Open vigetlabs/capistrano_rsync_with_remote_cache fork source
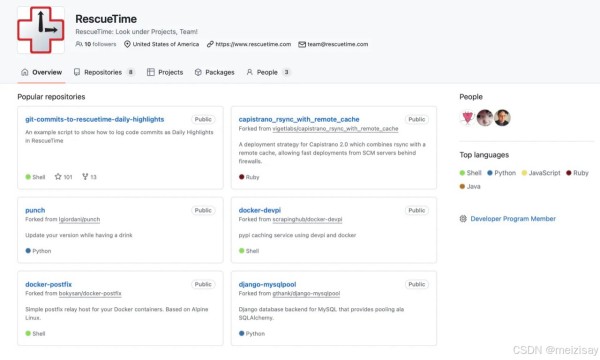 click(x=335, y=129)
